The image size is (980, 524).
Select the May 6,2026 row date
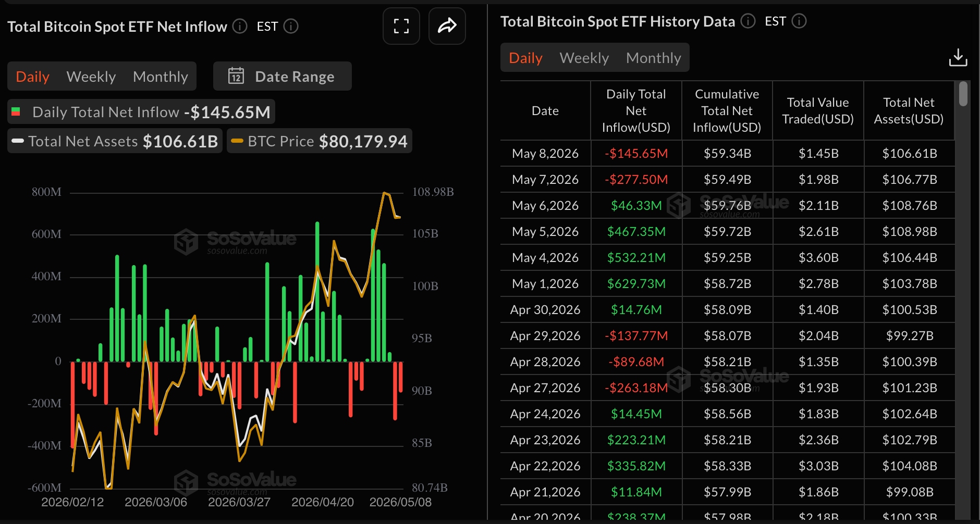(545, 205)
